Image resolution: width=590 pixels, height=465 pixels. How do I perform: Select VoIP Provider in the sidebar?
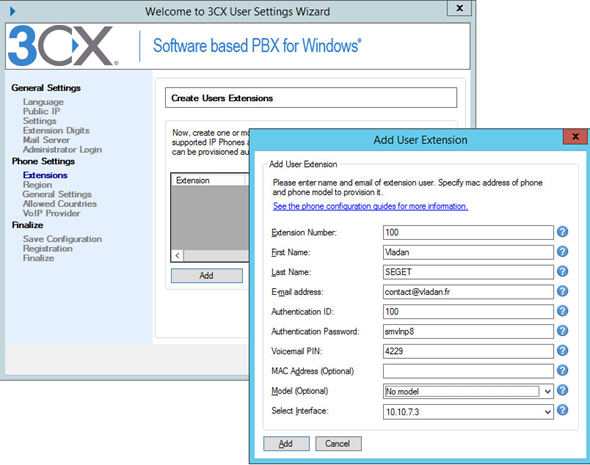click(52, 213)
